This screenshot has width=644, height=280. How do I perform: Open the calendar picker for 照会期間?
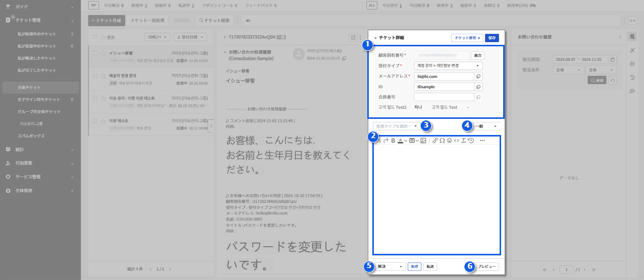click(612, 59)
